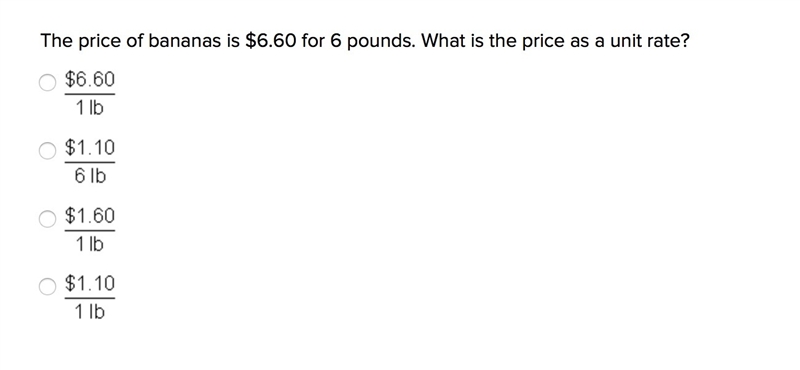This screenshot has height=370, width=800.
Task: Click the $1.10 numerator above 6 lb
Action: pos(90,147)
